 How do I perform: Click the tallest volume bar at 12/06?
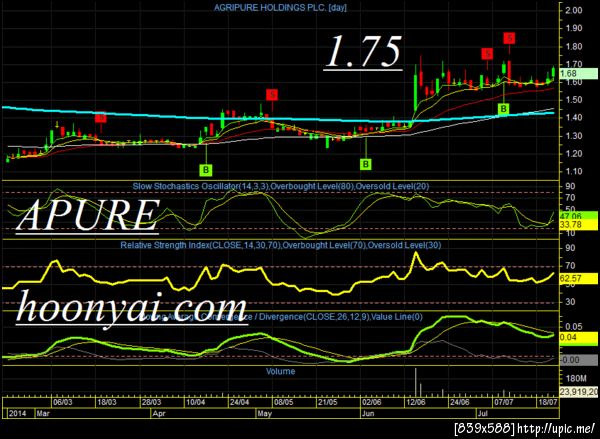click(415, 382)
